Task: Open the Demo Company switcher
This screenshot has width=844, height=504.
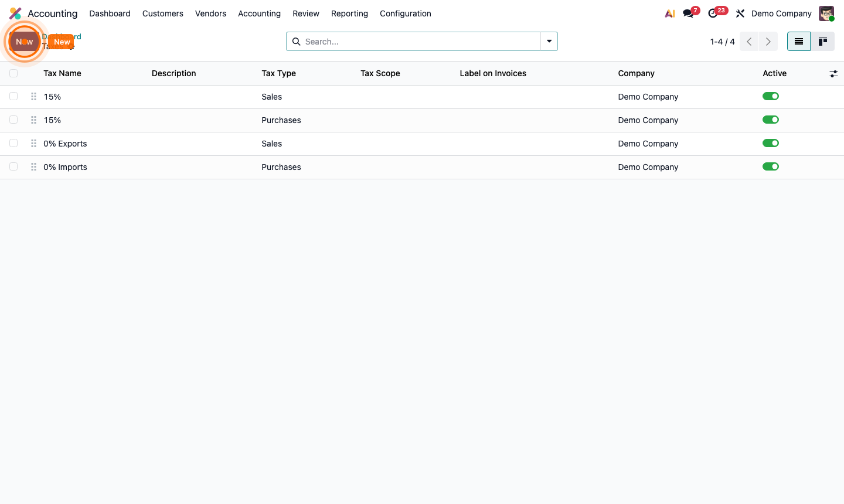Action: coord(781,13)
